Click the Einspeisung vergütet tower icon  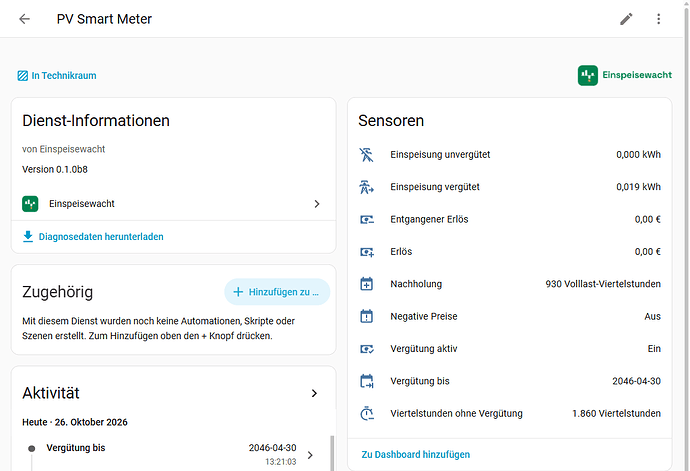(x=366, y=187)
